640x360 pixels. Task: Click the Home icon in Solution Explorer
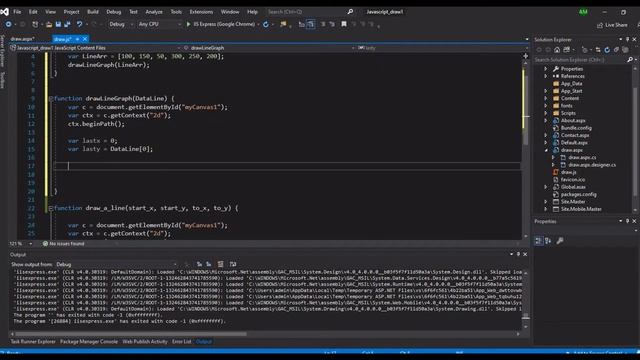click(557, 50)
